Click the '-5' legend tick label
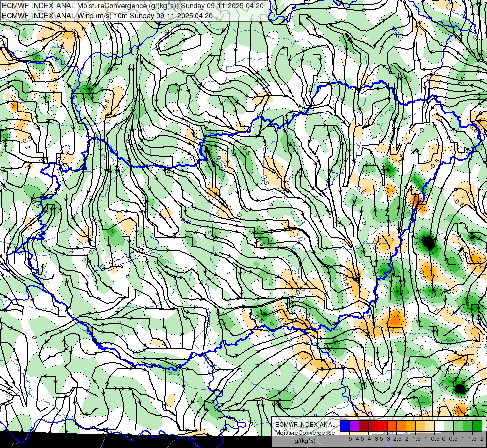The height and width of the screenshot is (448, 487). click(349, 439)
